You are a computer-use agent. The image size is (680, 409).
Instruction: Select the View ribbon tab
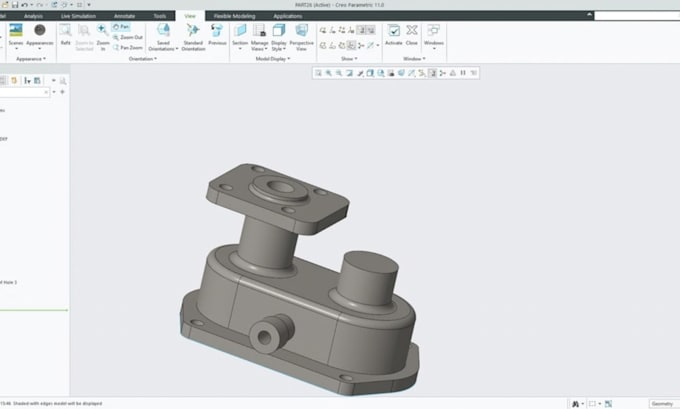190,16
